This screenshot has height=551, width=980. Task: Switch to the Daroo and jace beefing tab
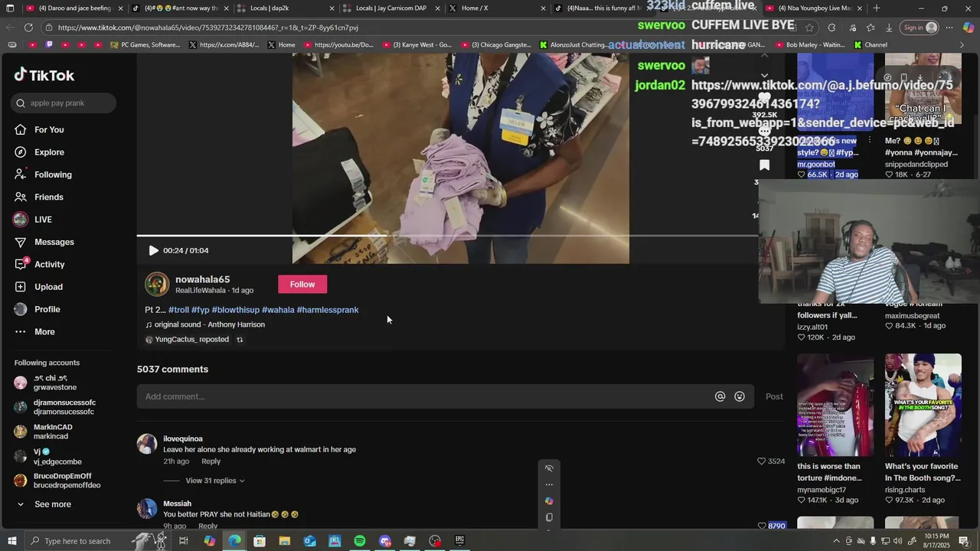(x=74, y=8)
